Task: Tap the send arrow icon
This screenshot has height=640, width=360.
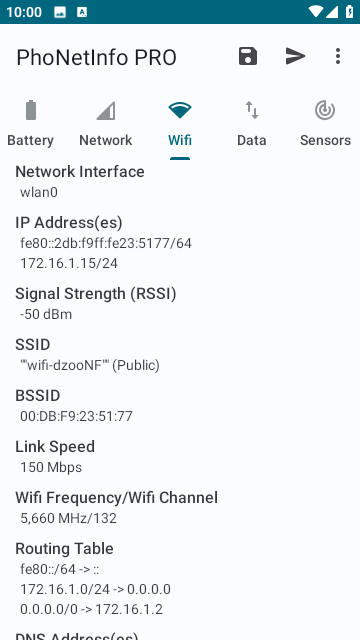Action: tap(296, 56)
